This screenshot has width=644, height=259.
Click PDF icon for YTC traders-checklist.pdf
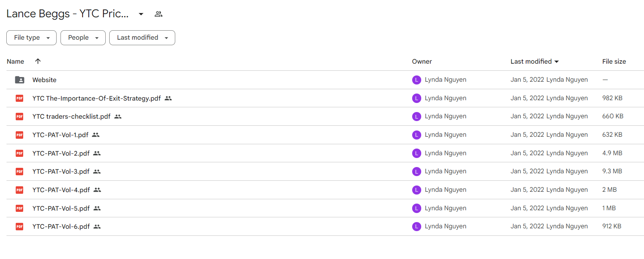20,116
